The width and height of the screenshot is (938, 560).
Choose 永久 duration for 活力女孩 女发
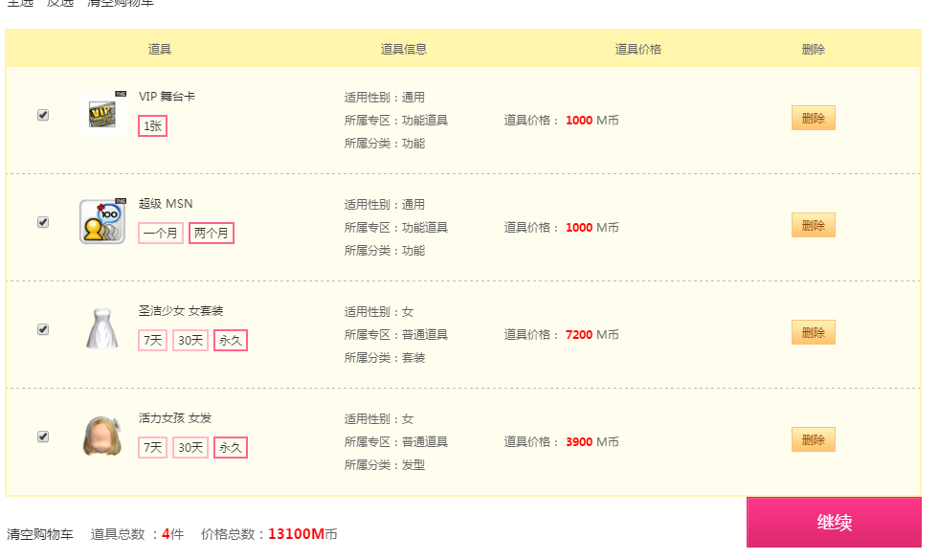click(231, 447)
